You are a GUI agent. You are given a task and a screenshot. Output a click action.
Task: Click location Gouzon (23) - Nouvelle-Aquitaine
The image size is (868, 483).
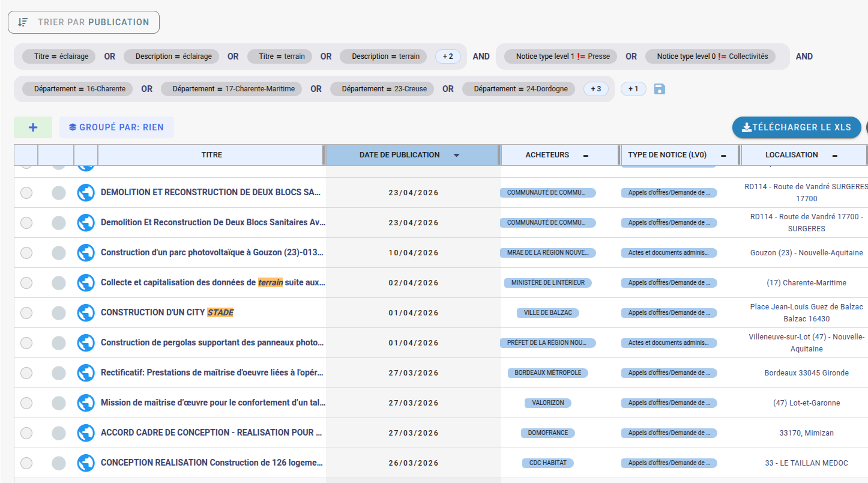tap(806, 252)
